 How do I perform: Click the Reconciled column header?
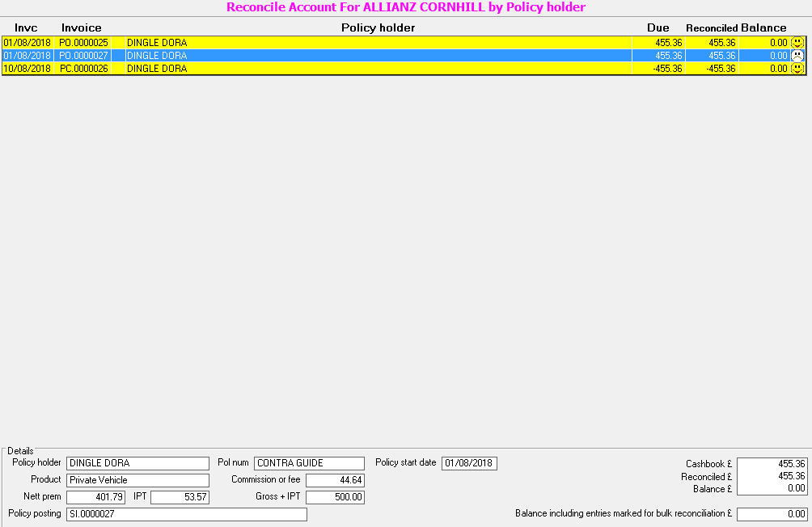pyautogui.click(x=712, y=28)
